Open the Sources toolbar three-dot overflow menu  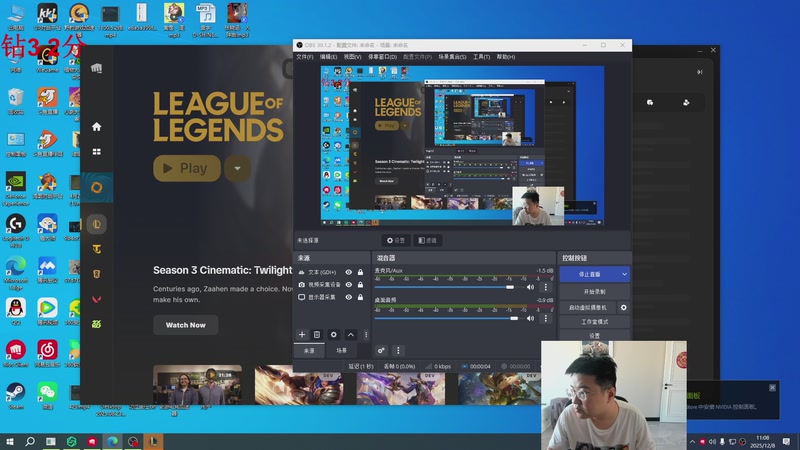point(366,335)
